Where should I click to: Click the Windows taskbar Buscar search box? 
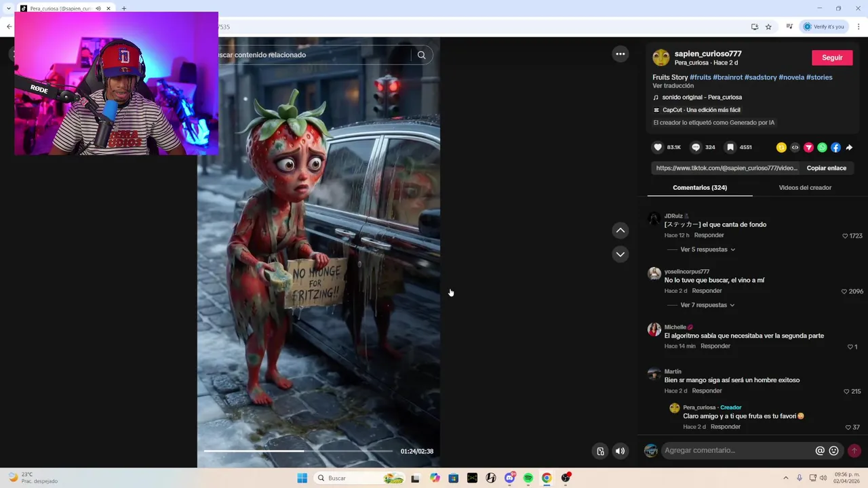click(x=361, y=478)
